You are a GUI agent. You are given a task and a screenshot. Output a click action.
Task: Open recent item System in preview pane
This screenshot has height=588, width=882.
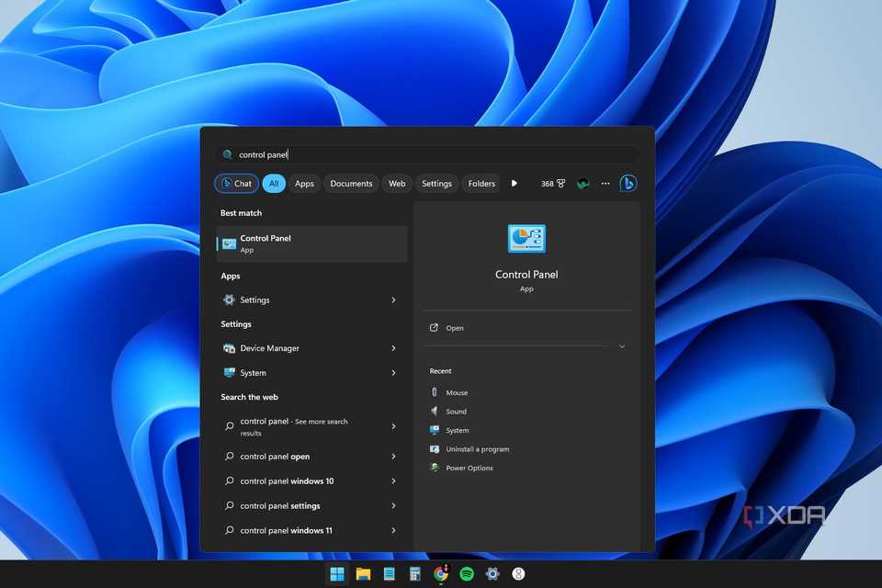tap(449, 430)
